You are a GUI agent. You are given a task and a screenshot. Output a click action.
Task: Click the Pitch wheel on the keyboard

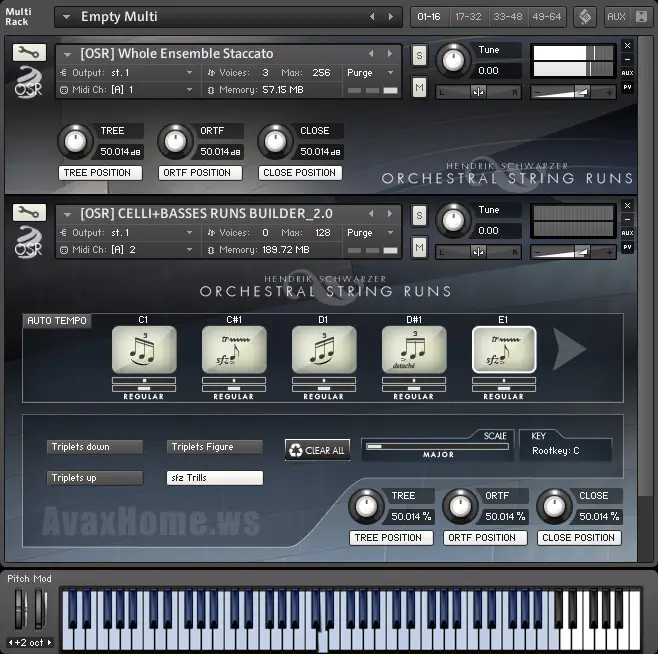19,608
